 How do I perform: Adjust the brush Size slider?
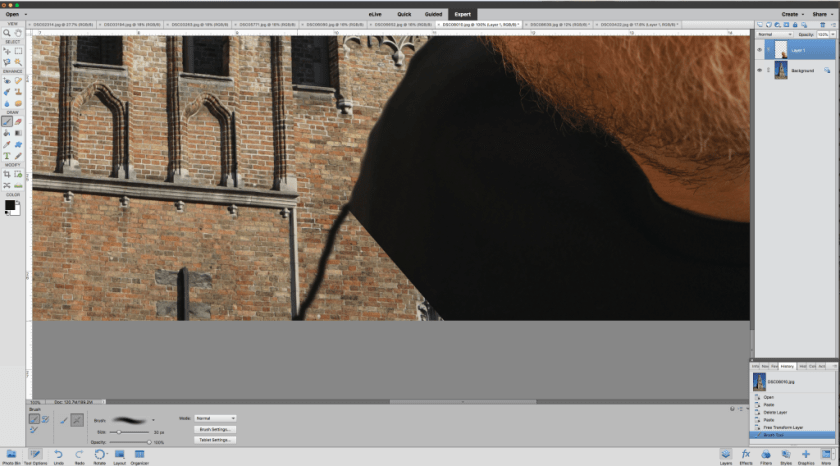129,432
